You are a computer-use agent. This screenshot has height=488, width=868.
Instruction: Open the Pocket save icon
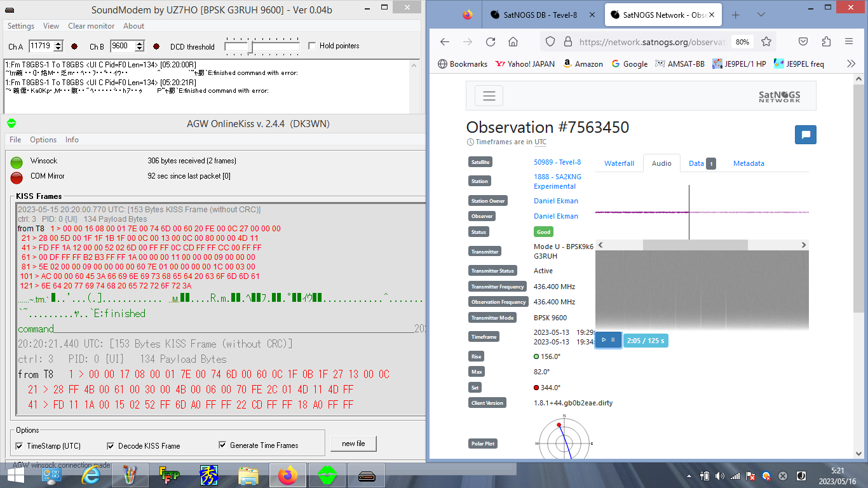(x=803, y=41)
